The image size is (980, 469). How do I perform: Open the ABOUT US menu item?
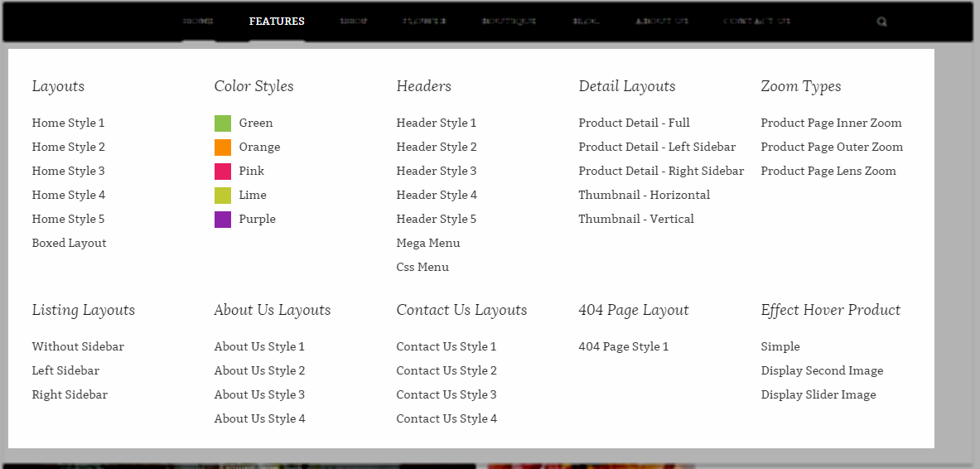(662, 22)
